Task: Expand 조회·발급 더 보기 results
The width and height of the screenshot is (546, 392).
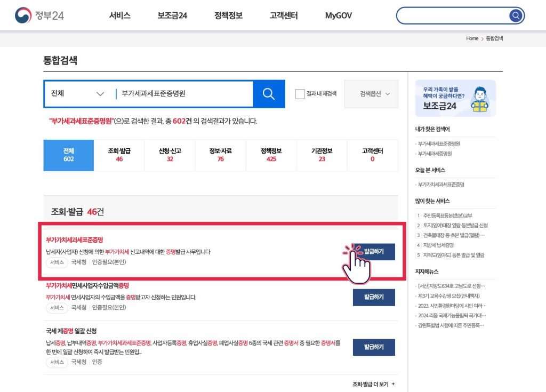Action: coord(373,384)
